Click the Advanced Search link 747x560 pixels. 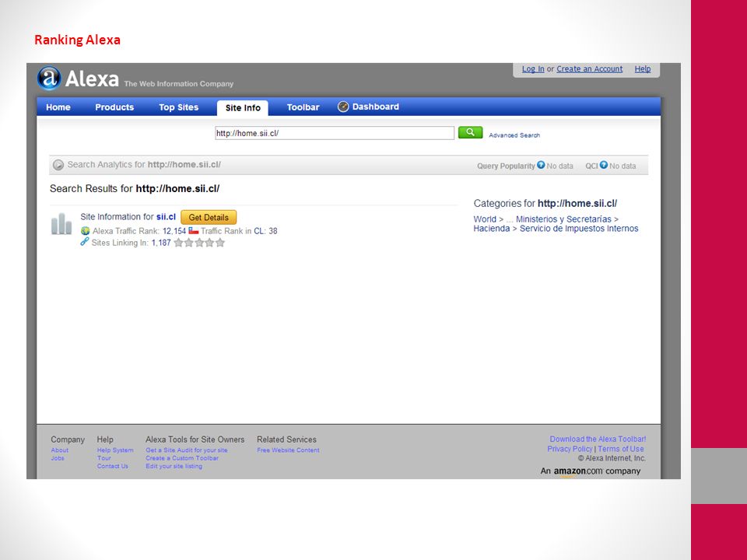514,135
